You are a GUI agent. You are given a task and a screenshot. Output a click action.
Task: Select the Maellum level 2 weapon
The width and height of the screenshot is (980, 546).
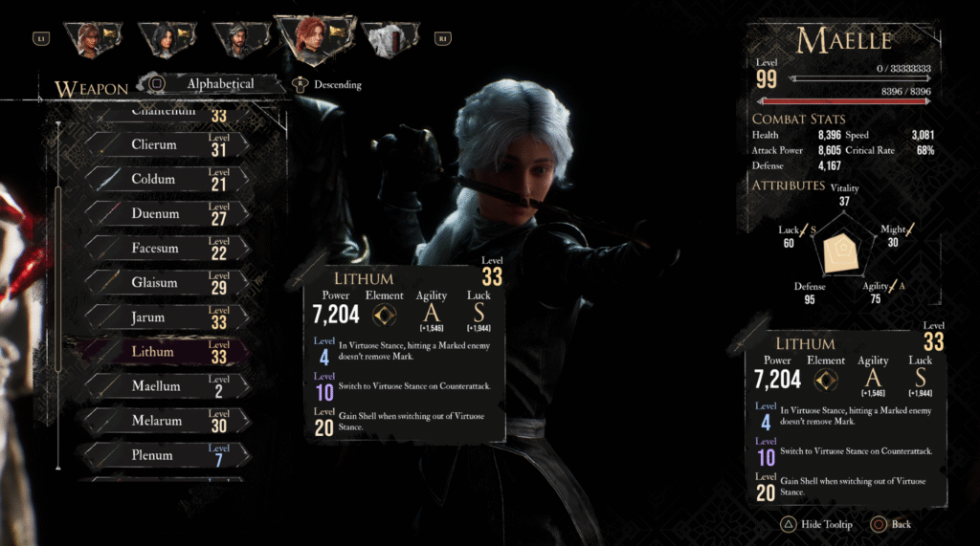pos(167,386)
